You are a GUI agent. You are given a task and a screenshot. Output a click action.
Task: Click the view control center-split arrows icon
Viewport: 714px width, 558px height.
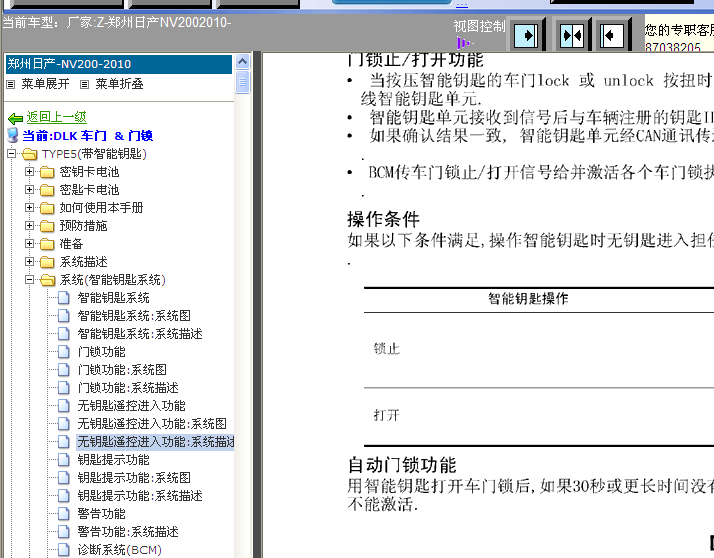(x=571, y=35)
